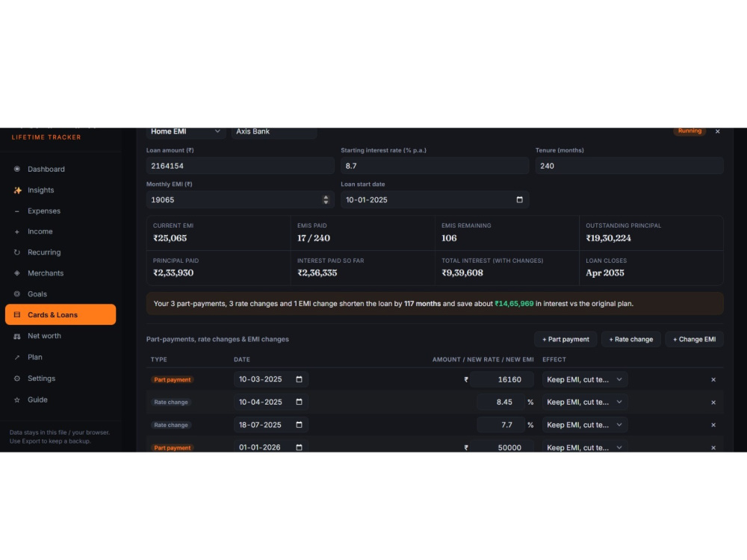747x560 pixels.
Task: Open Dashboard from the sidebar
Action: [61, 169]
